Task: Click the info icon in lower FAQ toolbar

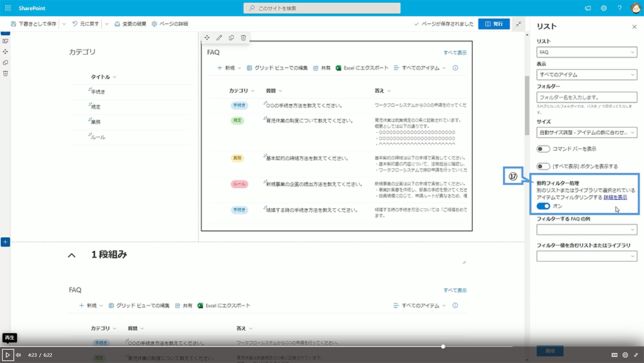Action: 455,306
